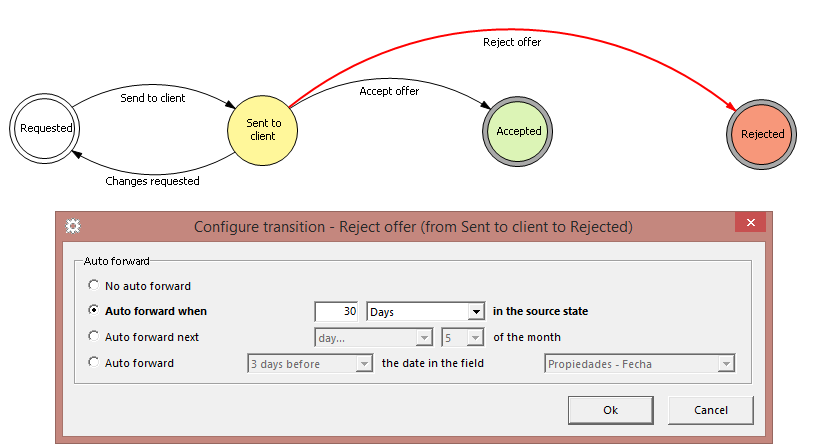Click the input field containing 30
This screenshot has height=444, width=829.
(x=337, y=312)
